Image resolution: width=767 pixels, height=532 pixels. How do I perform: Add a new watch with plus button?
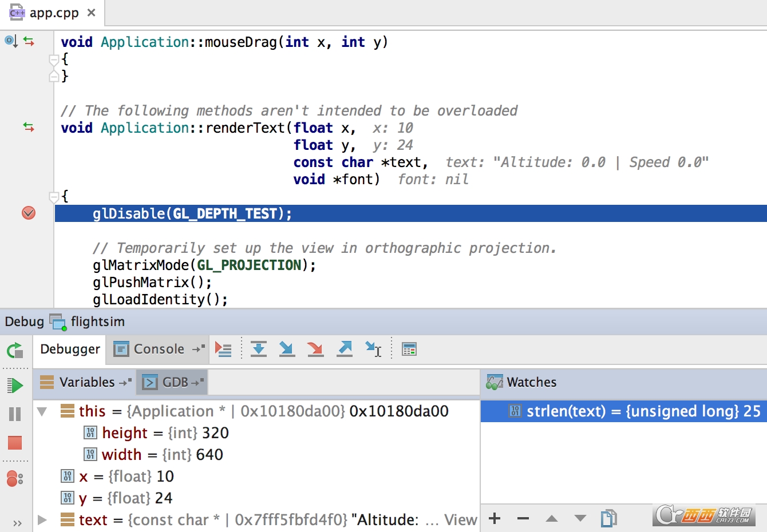(x=495, y=518)
